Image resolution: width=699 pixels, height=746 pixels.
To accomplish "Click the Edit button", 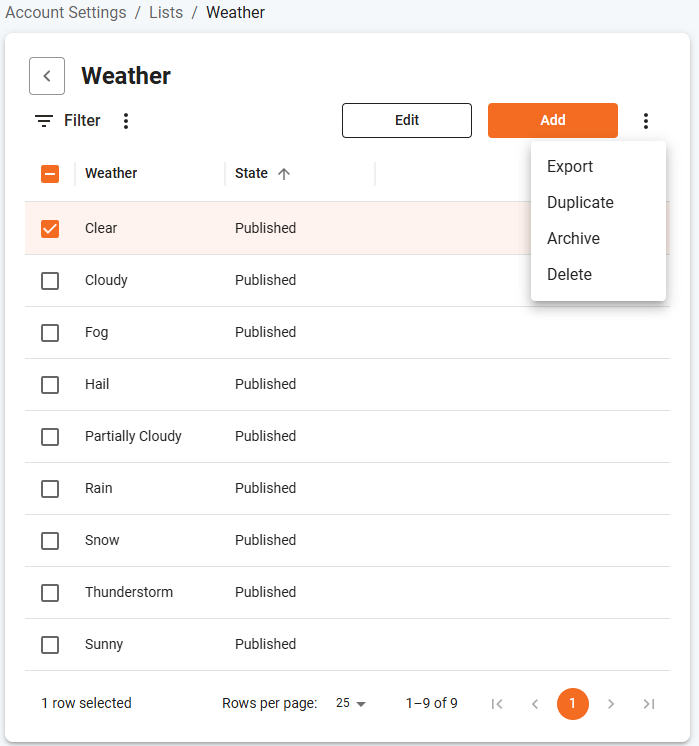I will 407,120.
